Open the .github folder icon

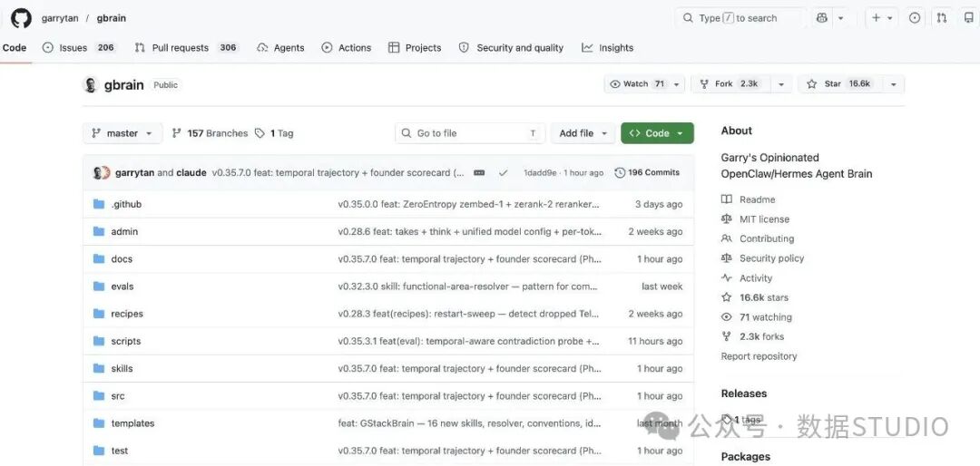pyautogui.click(x=99, y=204)
